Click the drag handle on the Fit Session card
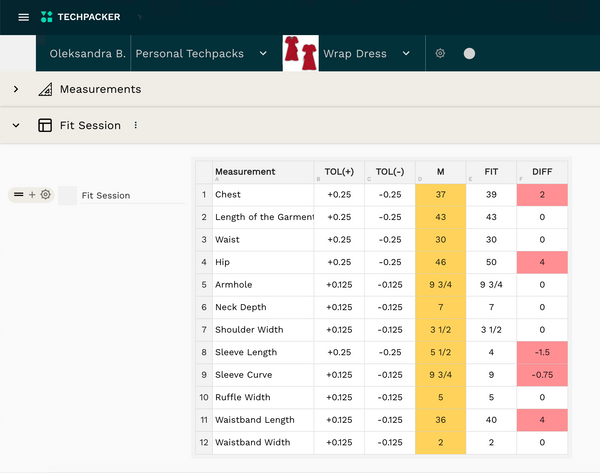The image size is (600, 473). click(18, 195)
